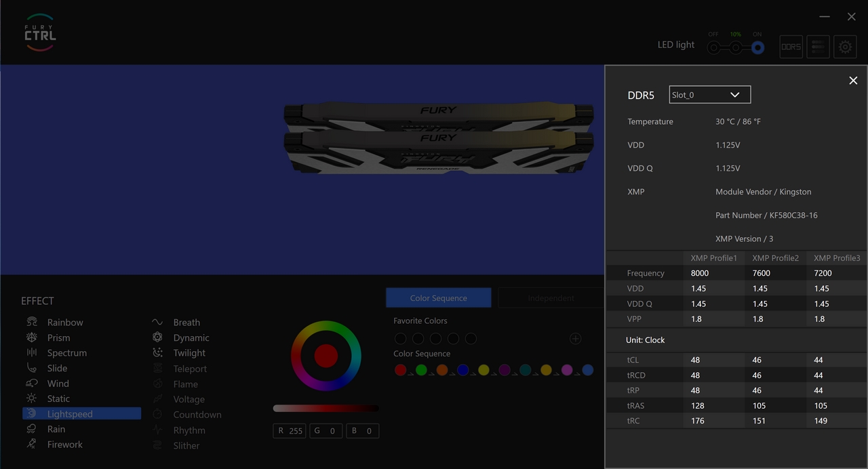Open the DDR5 info panel button

pyautogui.click(x=791, y=47)
